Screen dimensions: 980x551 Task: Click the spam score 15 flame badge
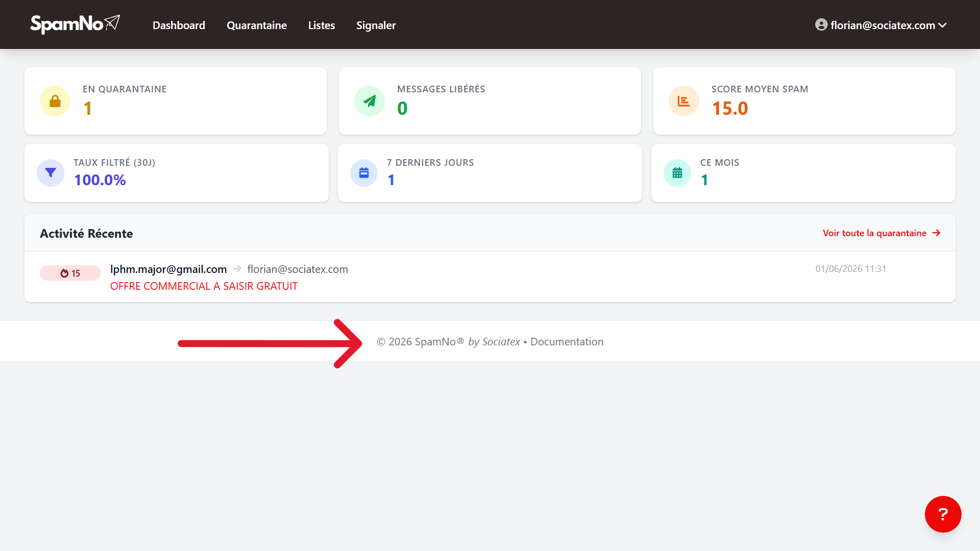pos(70,273)
